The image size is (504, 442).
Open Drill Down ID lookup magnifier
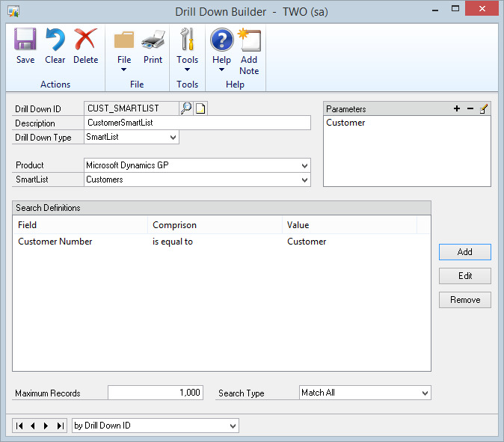[x=185, y=108]
